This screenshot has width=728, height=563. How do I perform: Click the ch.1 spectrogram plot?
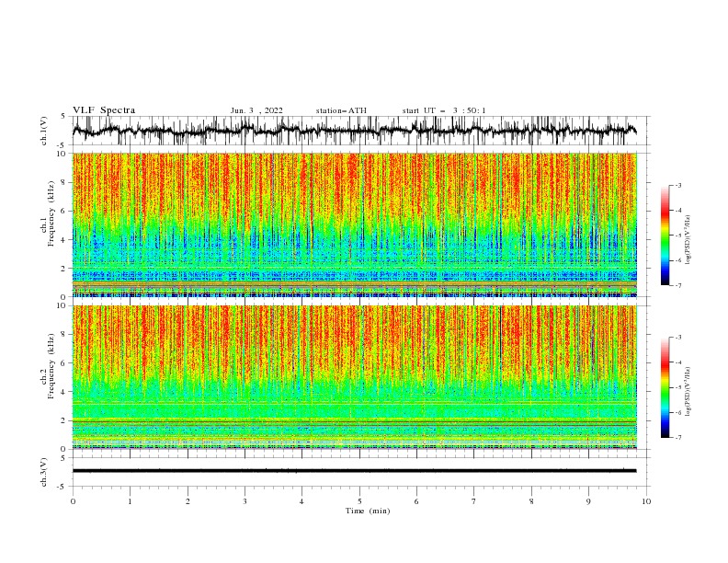[x=355, y=224]
